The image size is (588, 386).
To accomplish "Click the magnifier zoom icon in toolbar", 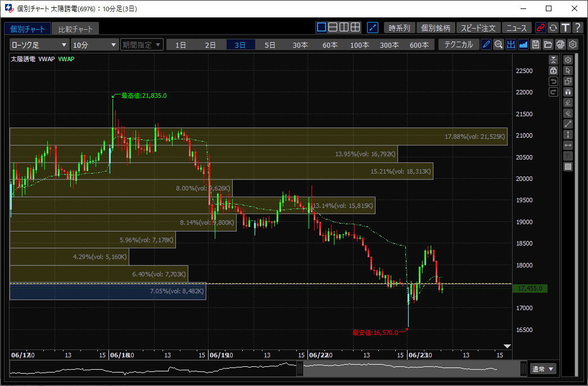I will coord(499,44).
